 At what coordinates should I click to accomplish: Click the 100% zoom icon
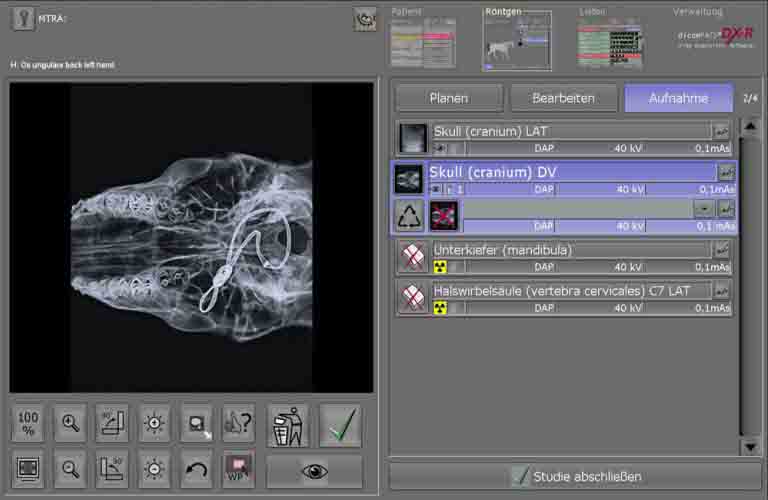click(x=26, y=424)
